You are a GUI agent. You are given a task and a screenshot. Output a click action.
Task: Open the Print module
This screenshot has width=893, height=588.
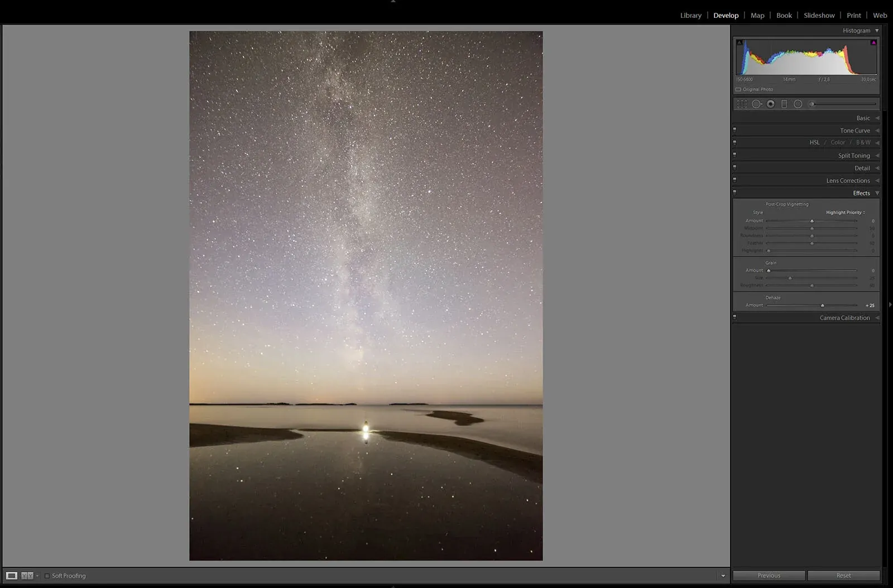tap(853, 16)
